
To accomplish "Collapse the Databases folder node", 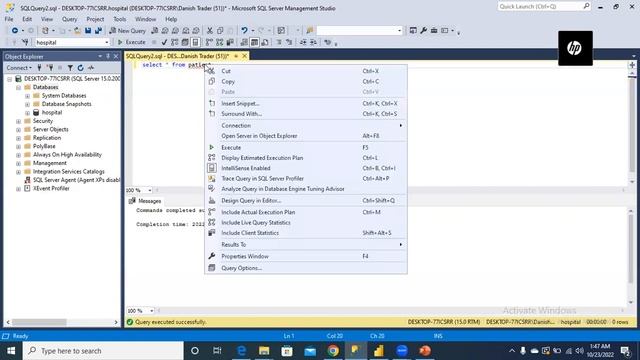I will [x=18, y=87].
